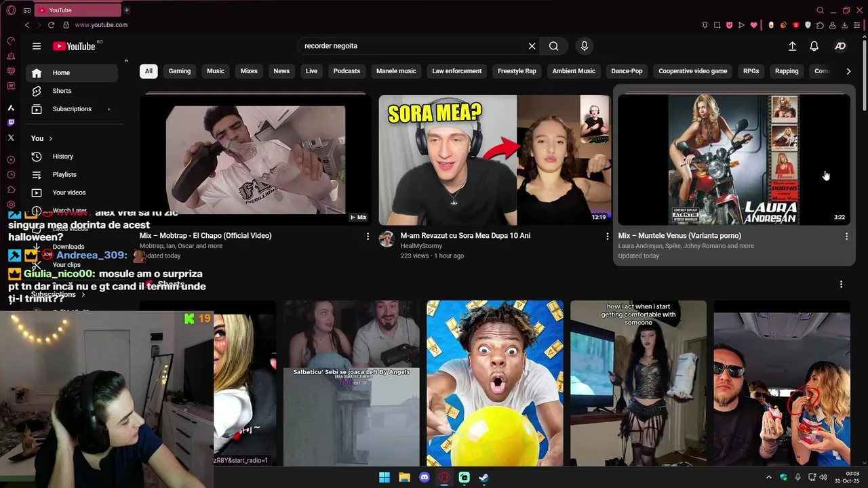Image resolution: width=868 pixels, height=488 pixels.
Task: Open Mix – Mobtrap - El Chapo title
Action: click(205, 236)
